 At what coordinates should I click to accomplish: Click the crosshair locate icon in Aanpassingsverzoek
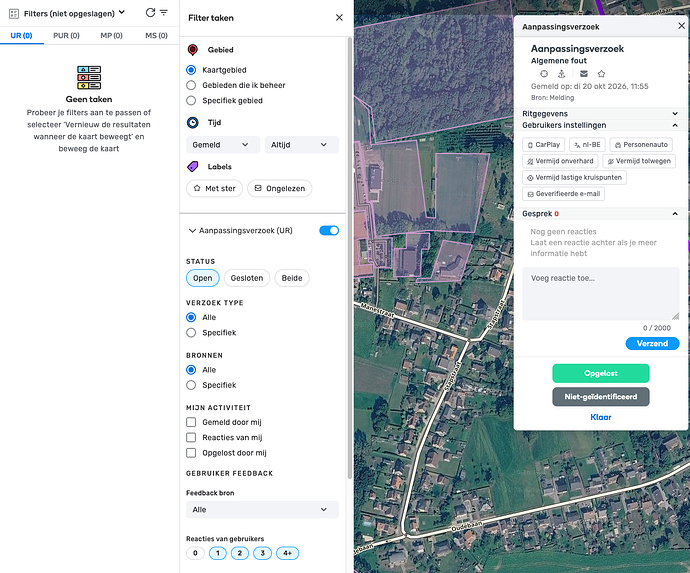[544, 73]
